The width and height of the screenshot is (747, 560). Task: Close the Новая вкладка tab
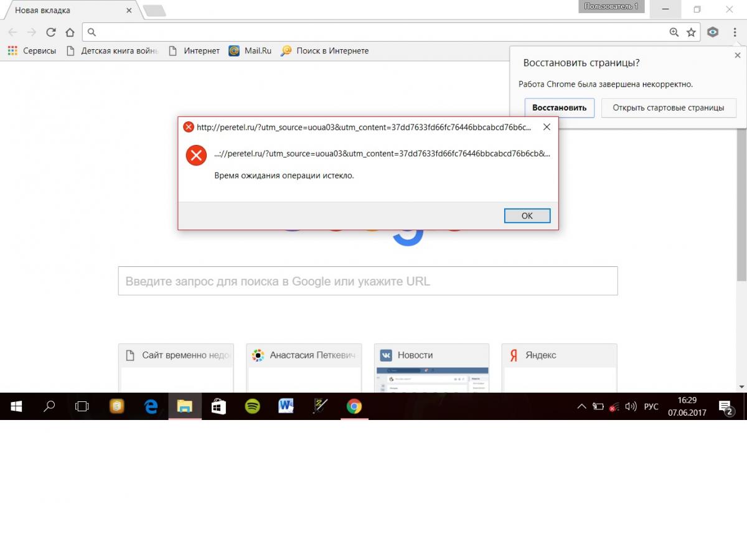(129, 11)
